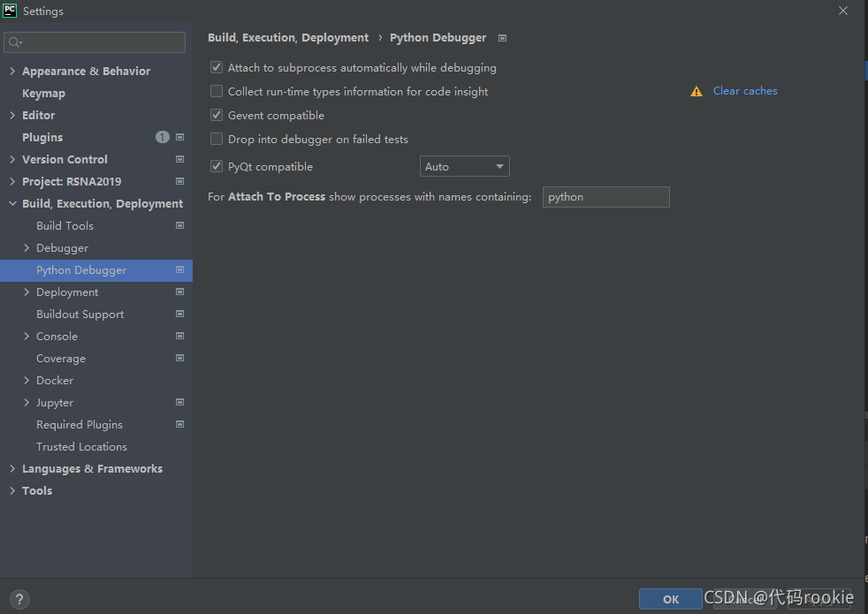Uncheck Gevent compatible
The height and width of the screenshot is (614, 868).
[216, 115]
